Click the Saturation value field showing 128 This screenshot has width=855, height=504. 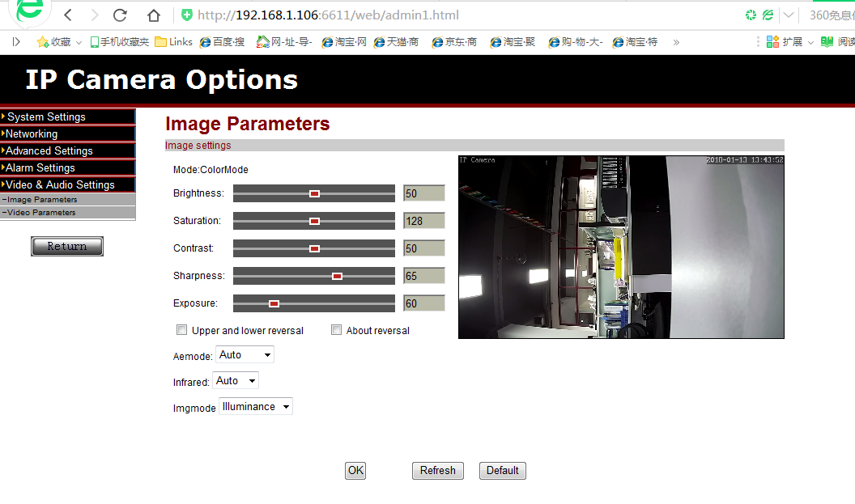coord(424,221)
